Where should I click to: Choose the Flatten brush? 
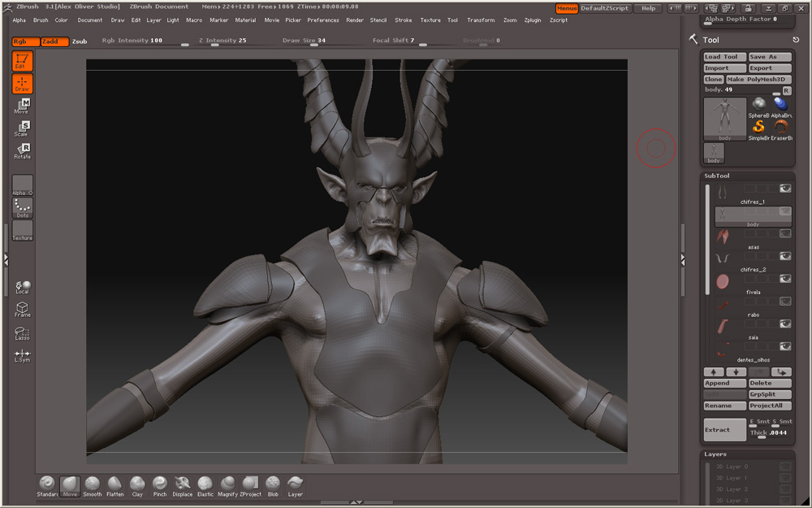coord(115,486)
